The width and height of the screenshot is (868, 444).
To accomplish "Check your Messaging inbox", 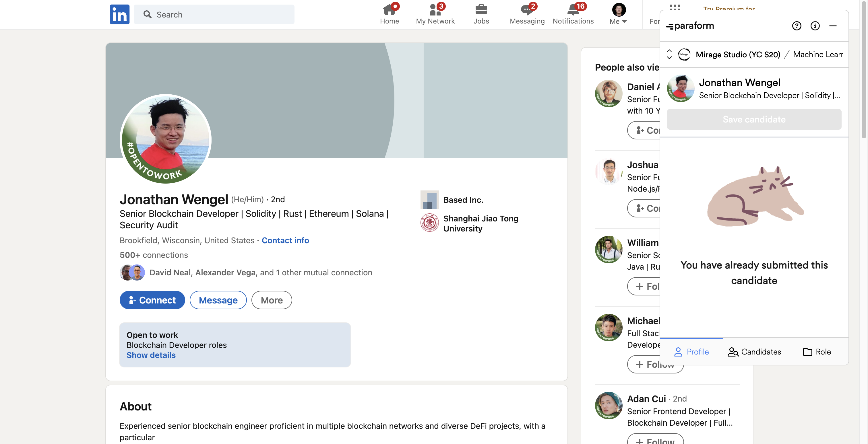I will [527, 13].
